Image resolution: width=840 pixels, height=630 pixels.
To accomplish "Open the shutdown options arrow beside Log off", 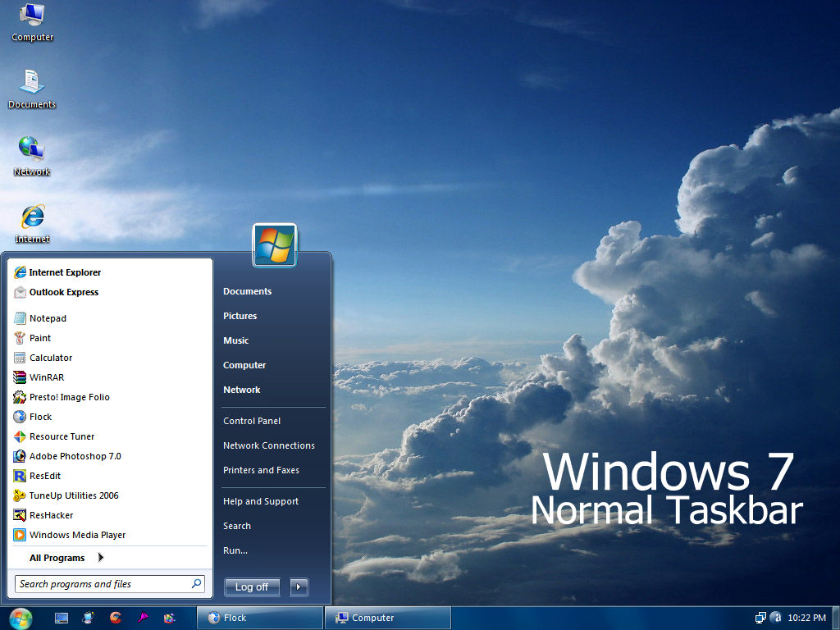I will click(298, 587).
